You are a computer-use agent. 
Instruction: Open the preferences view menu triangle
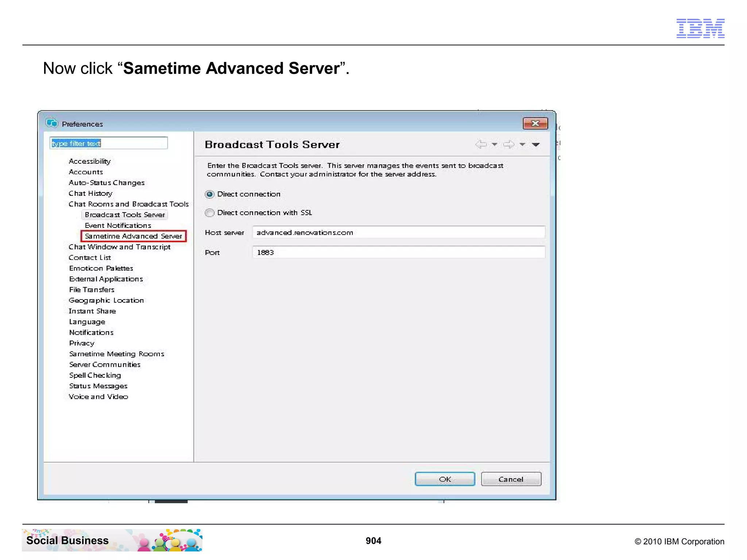click(x=535, y=144)
